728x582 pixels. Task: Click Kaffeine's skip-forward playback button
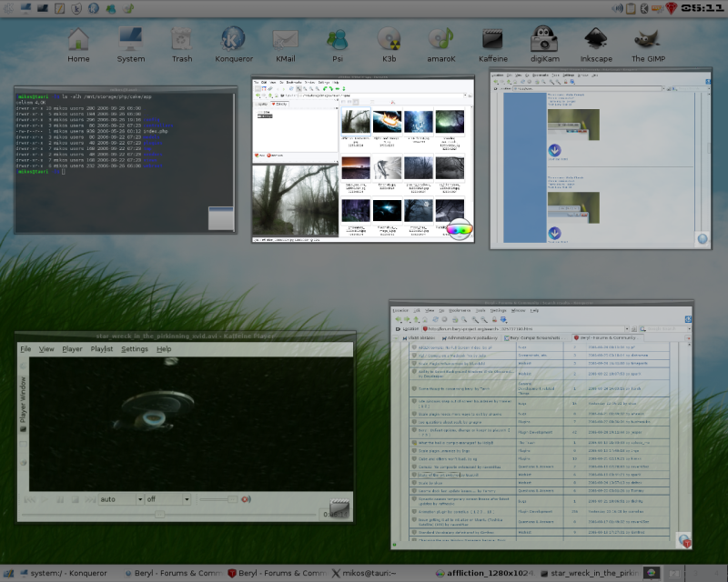coord(90,500)
